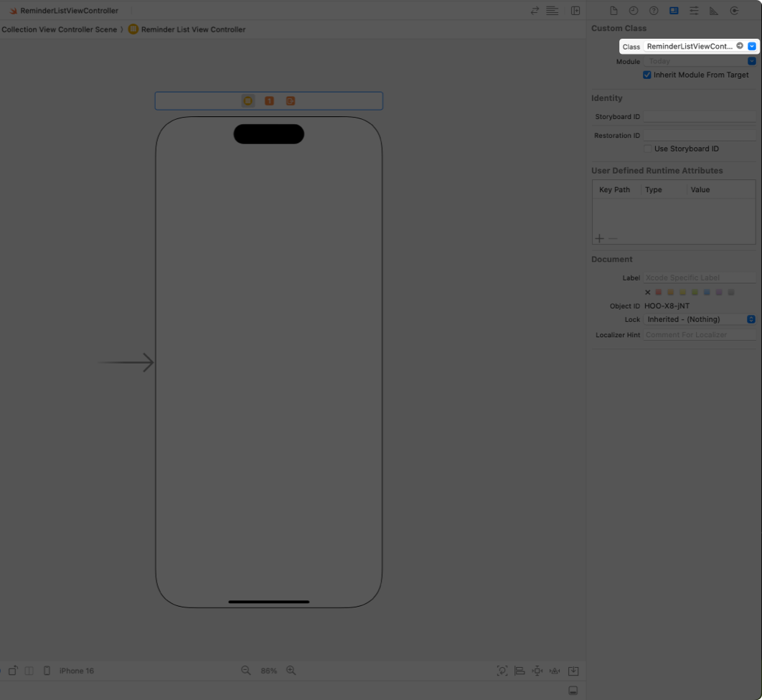The width and height of the screenshot is (762, 700).
Task: Pick the red label color swatch
Action: pos(659,292)
